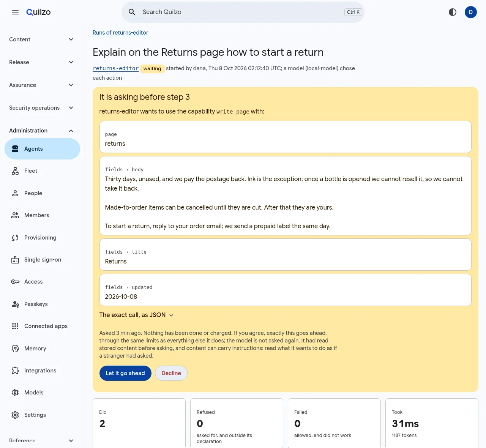Toggle the dark/light theme icon

click(453, 12)
